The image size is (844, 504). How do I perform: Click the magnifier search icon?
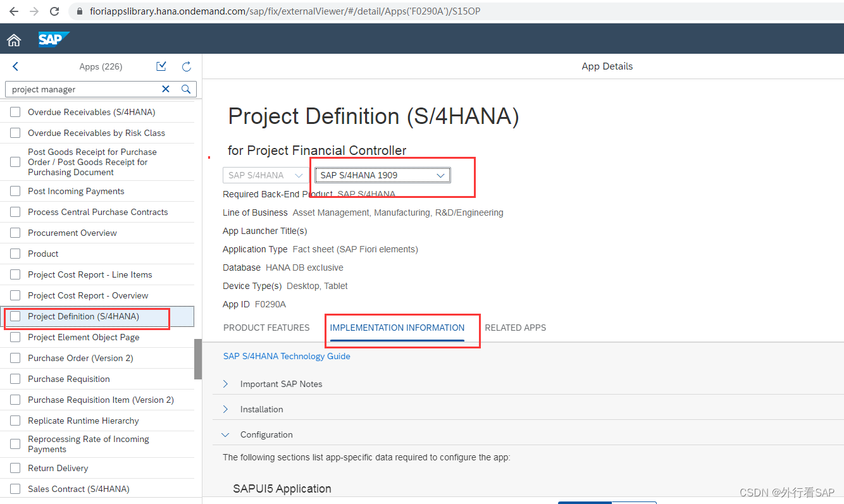pyautogui.click(x=186, y=89)
